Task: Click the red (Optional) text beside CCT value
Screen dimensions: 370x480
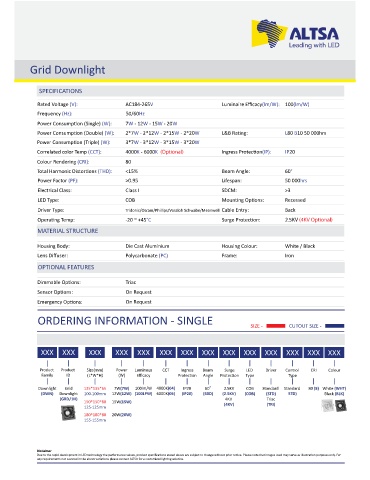Action: click(172, 152)
